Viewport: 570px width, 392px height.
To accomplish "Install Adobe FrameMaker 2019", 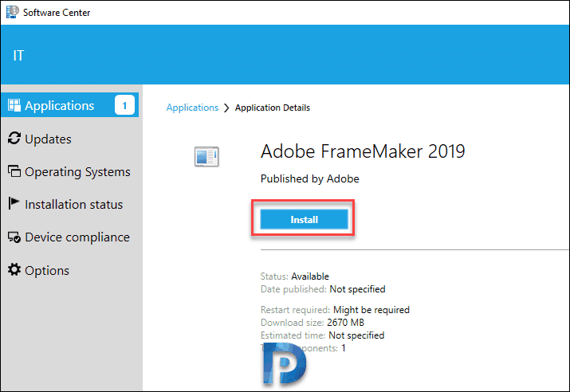I will tap(304, 219).
